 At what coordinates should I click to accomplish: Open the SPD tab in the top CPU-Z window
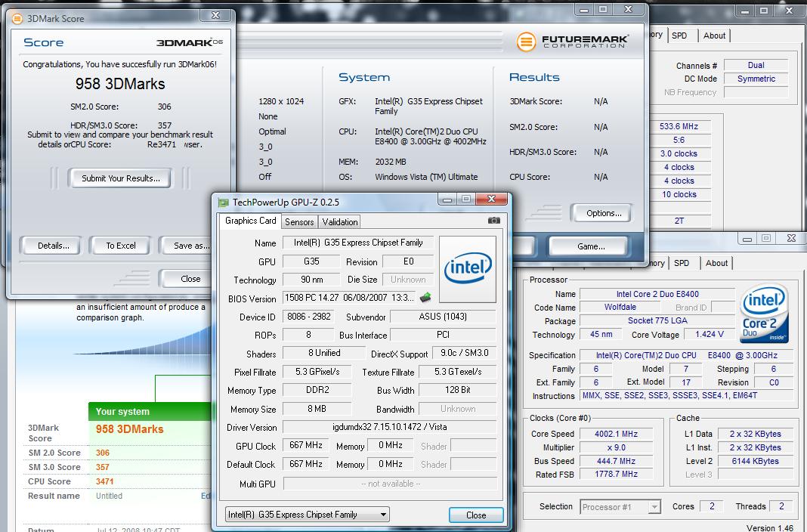point(679,36)
